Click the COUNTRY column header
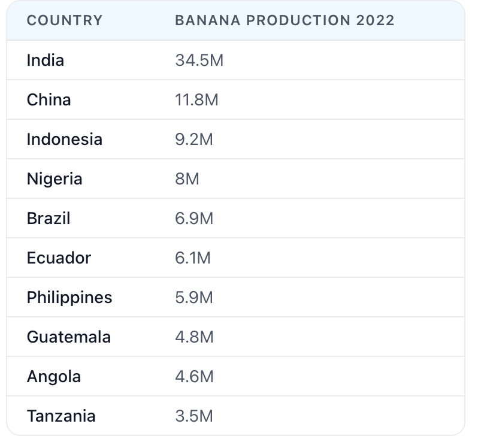Image resolution: width=478 pixels, height=448 pixels. point(65,20)
